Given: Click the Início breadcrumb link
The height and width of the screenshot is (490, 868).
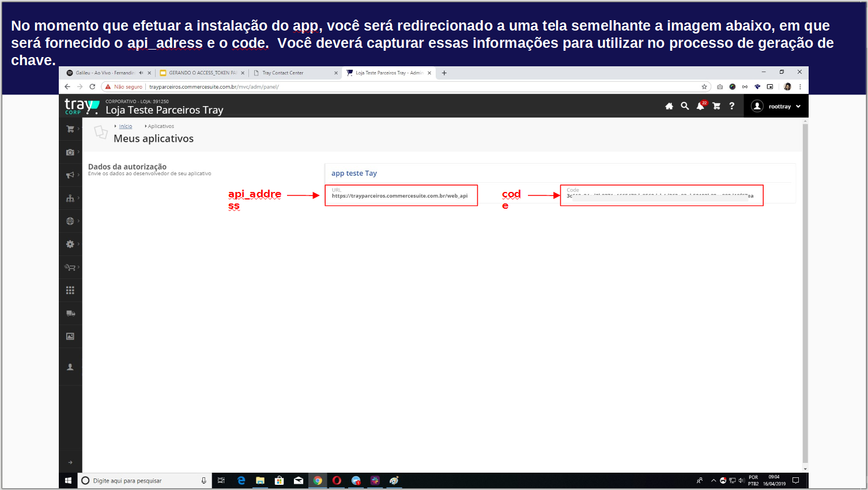Looking at the screenshot, I should point(126,126).
